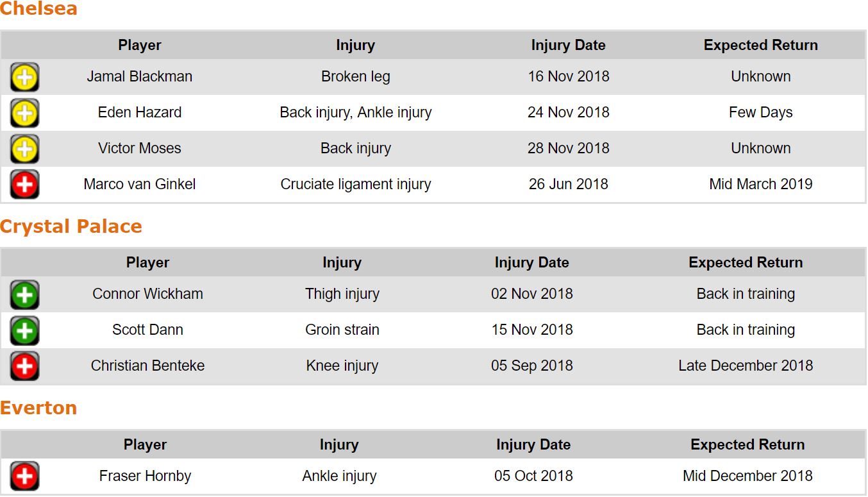Open the Chelsea team heading
The image size is (868, 497).
click(x=38, y=9)
